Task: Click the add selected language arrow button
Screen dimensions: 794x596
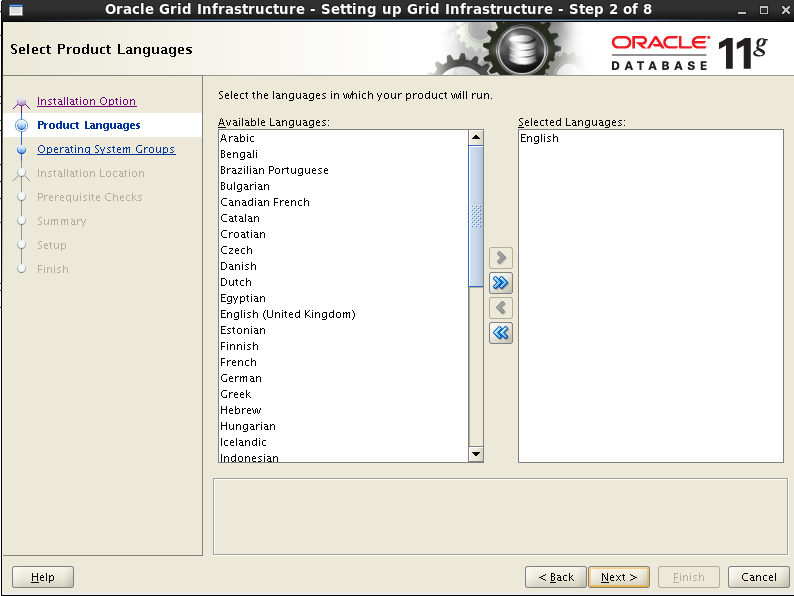Action: (501, 258)
